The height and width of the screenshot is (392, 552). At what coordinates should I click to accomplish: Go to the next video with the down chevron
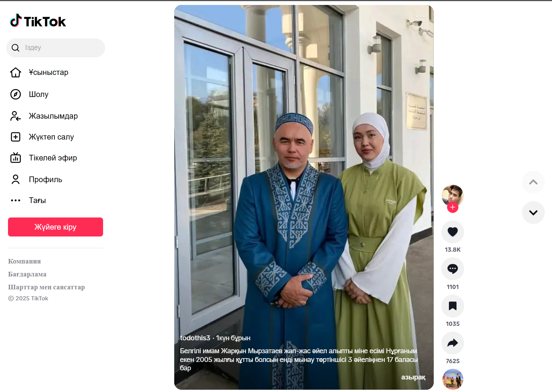[x=533, y=213]
